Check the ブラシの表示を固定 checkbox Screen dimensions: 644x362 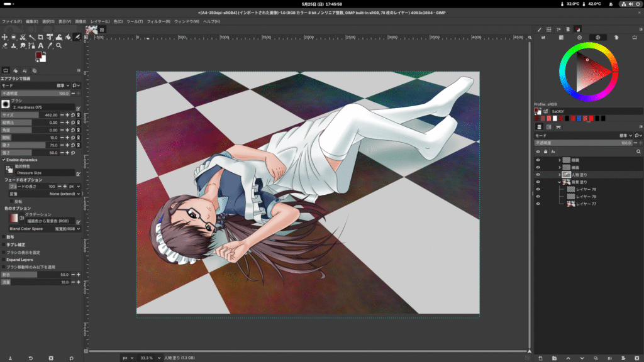pyautogui.click(x=4, y=253)
